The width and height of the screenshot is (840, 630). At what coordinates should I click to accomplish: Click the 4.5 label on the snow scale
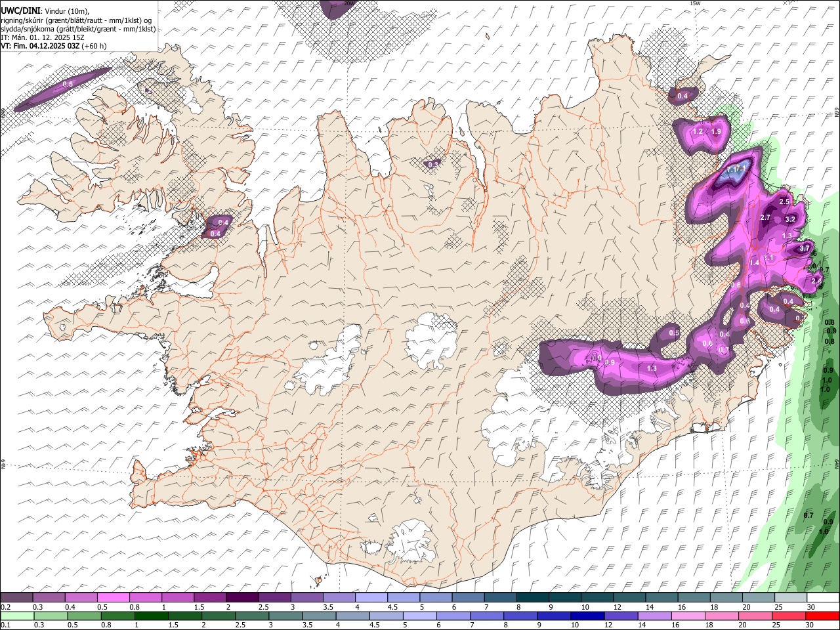[x=392, y=607]
